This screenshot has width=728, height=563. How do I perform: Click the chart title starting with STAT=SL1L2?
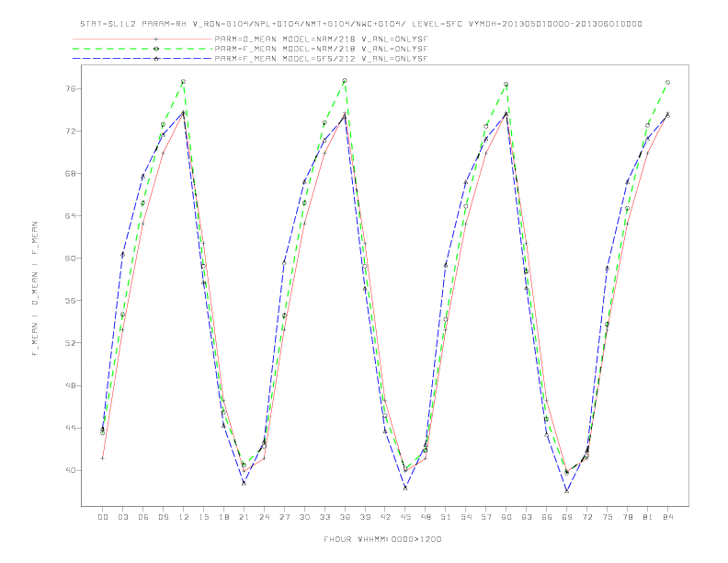360,24
